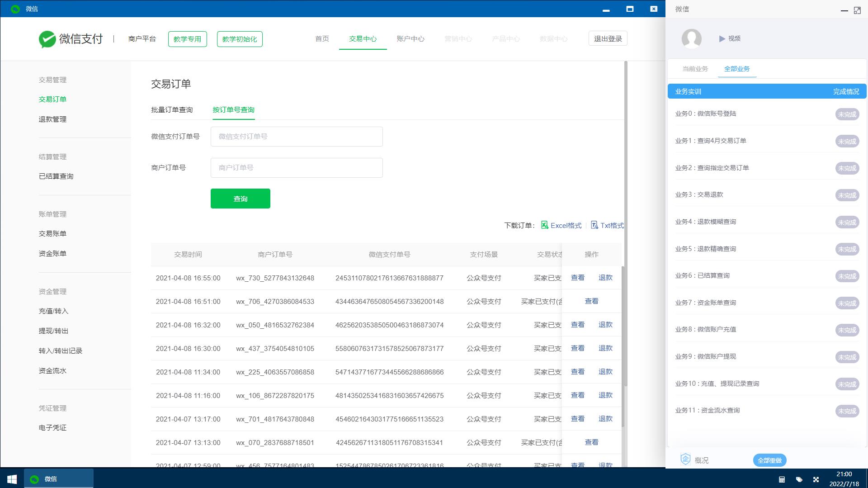Switch to 当前业务 tab
Viewport: 868px width, 488px height.
[695, 69]
